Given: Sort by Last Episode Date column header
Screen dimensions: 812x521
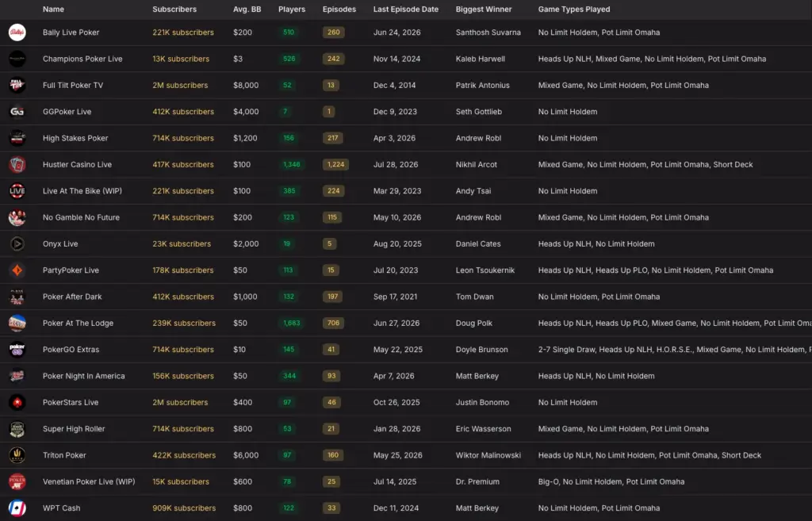Looking at the screenshot, I should [406, 10].
